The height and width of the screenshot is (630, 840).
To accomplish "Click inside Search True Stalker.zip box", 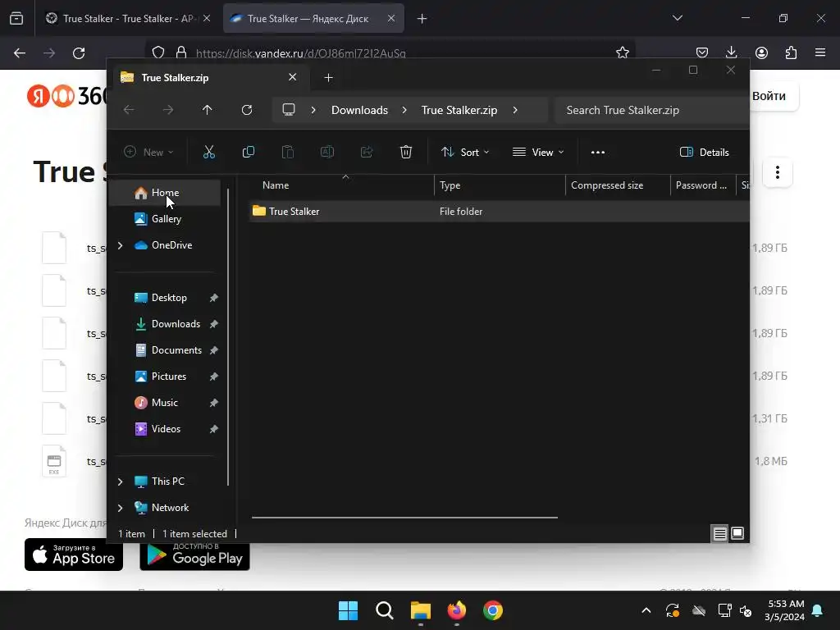I will (652, 110).
